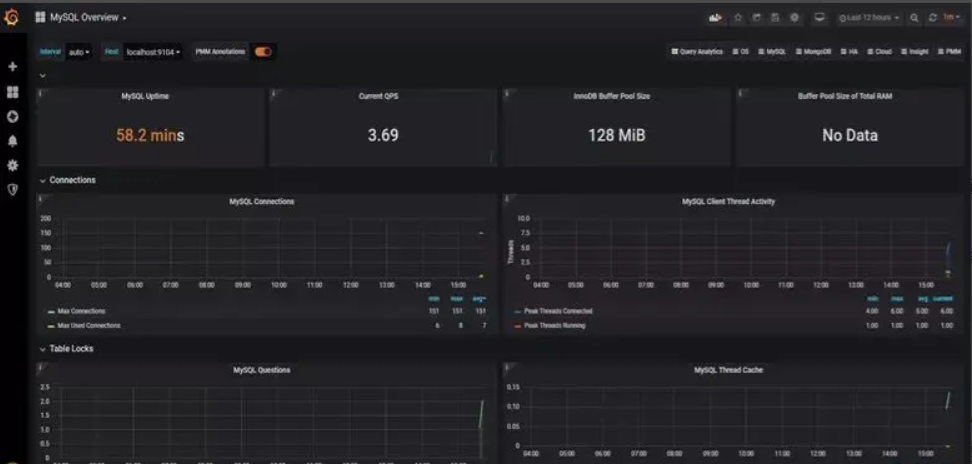Collapse the unnamed top row chevron
The height and width of the screenshot is (464, 972).
(x=43, y=76)
